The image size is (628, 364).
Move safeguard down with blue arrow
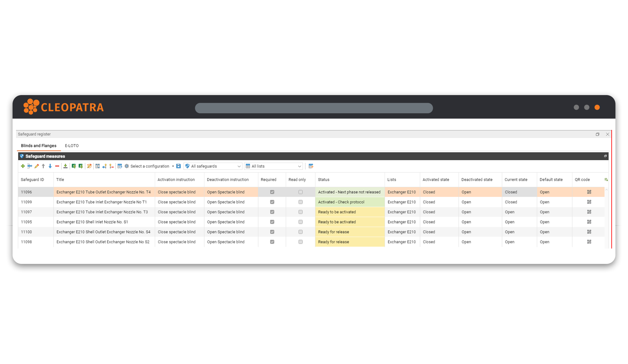[x=50, y=166]
